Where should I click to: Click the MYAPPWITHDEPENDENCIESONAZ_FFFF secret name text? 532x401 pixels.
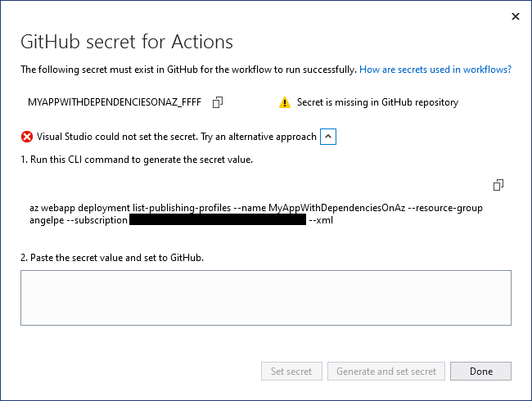(115, 102)
